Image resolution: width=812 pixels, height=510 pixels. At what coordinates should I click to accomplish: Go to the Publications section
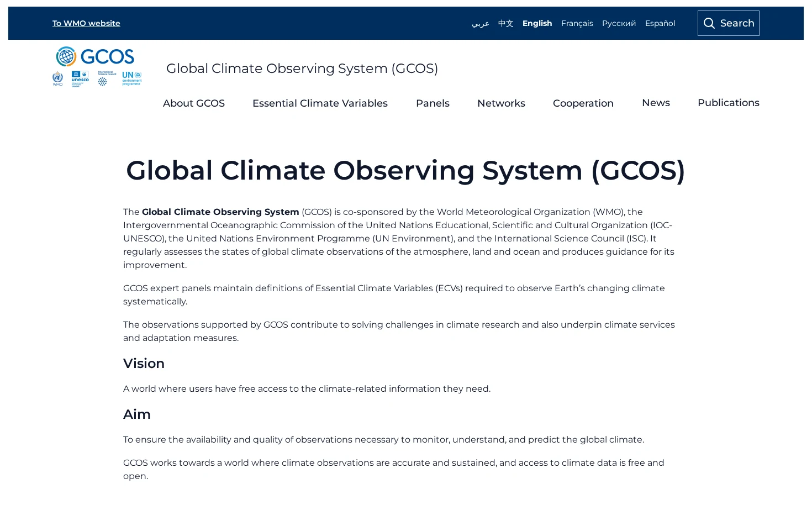click(728, 103)
